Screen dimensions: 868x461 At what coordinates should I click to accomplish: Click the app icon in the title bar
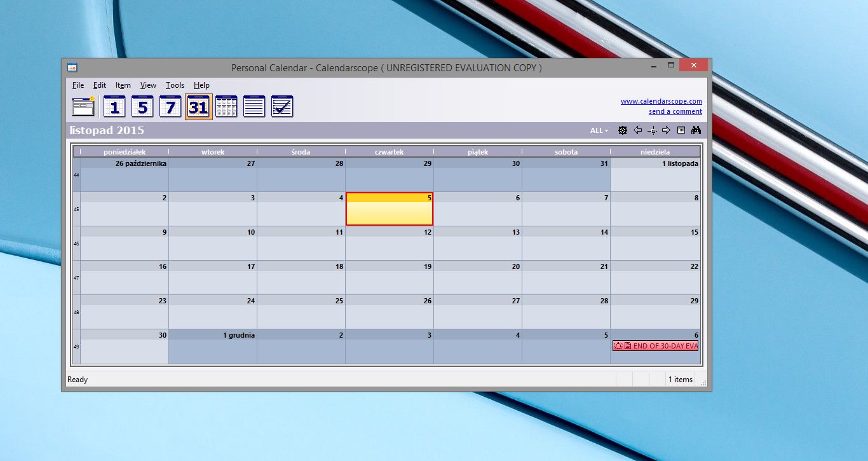click(x=72, y=67)
